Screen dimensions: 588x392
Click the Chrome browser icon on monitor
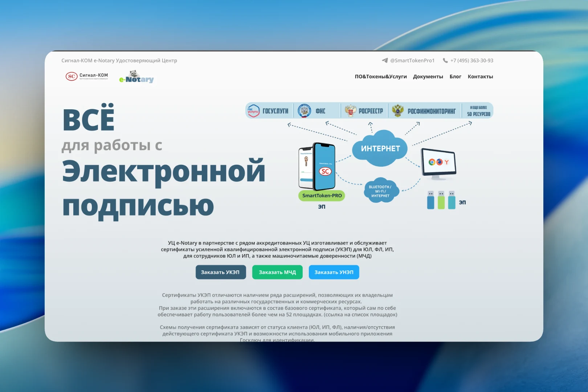click(x=432, y=162)
